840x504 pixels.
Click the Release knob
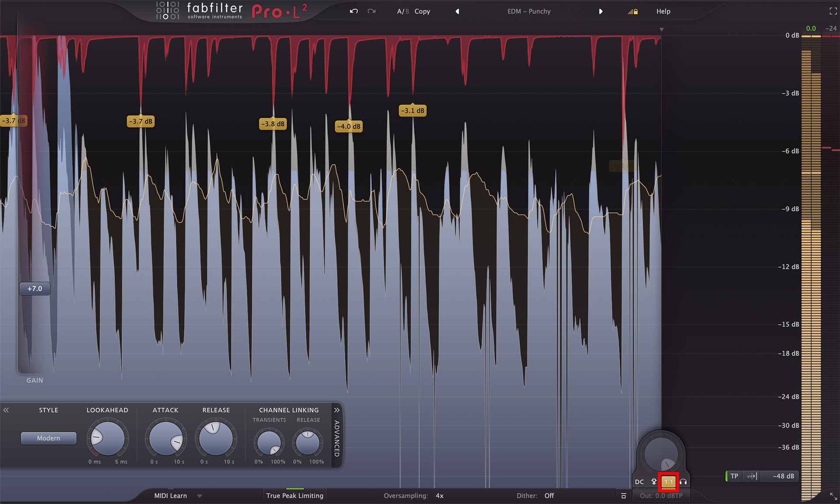216,438
